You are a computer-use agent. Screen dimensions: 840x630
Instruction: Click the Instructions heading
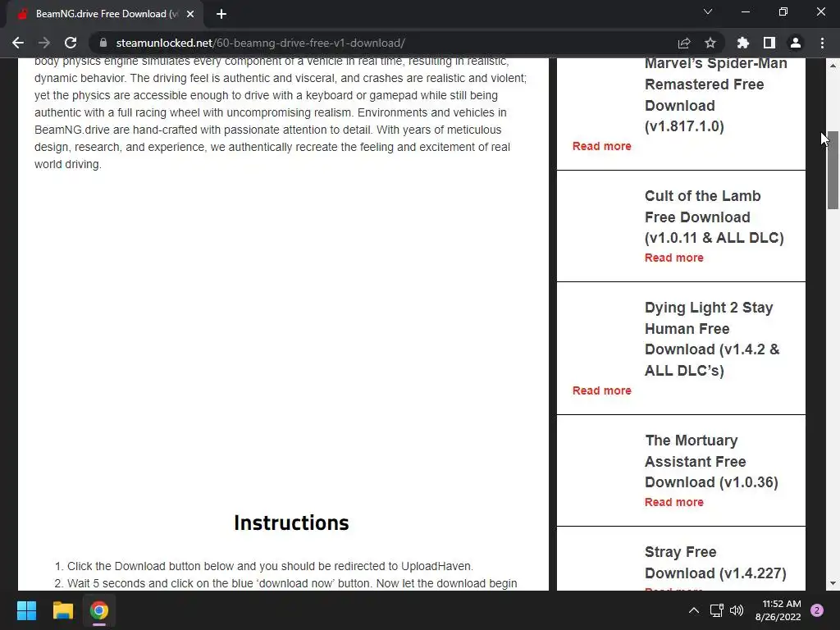tap(291, 523)
